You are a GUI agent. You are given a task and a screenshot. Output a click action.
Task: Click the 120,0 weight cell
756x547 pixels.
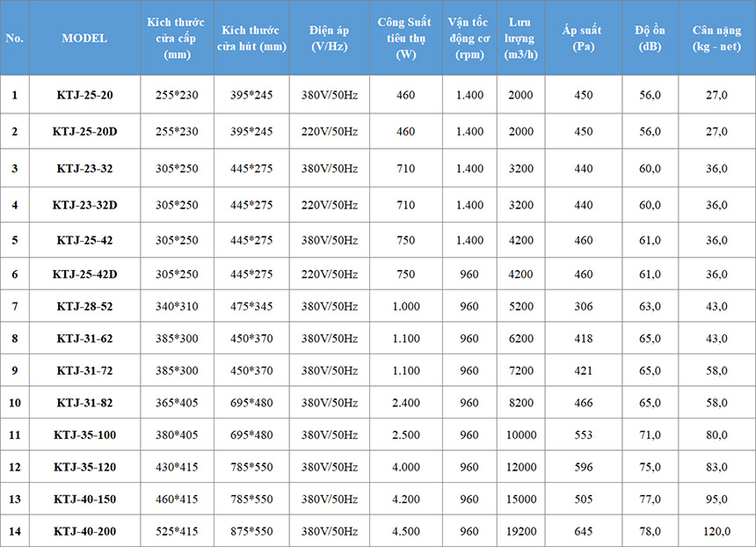coord(716,531)
